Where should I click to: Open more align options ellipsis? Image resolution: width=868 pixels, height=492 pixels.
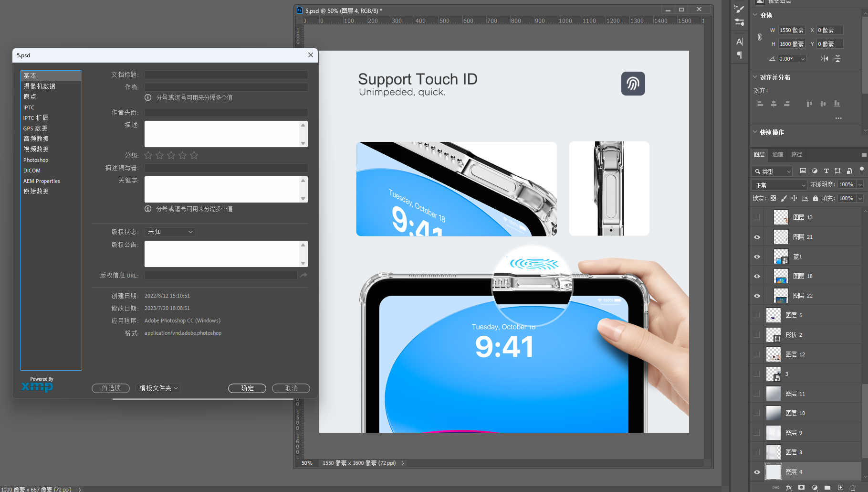838,118
